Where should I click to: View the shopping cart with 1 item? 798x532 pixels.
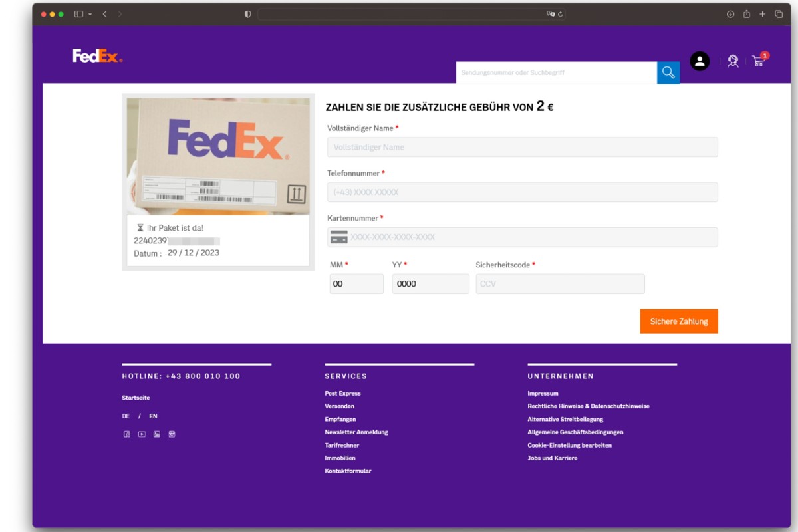click(757, 61)
